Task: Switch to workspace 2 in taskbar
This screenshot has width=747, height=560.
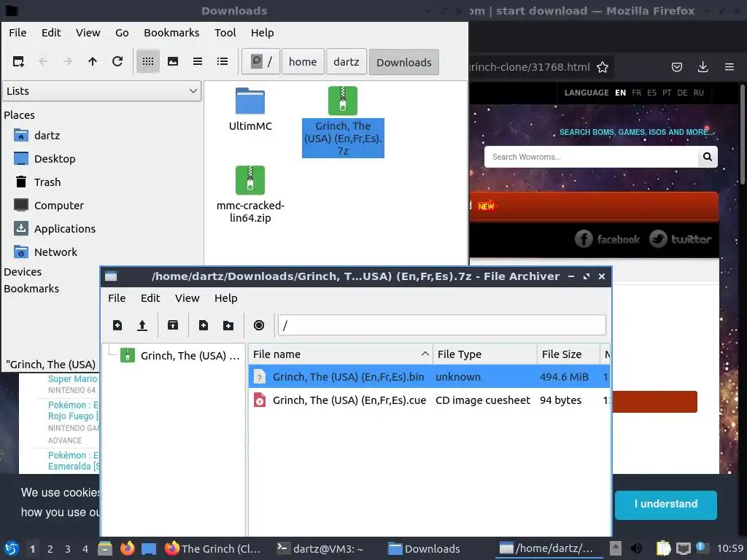Action: [x=50, y=549]
